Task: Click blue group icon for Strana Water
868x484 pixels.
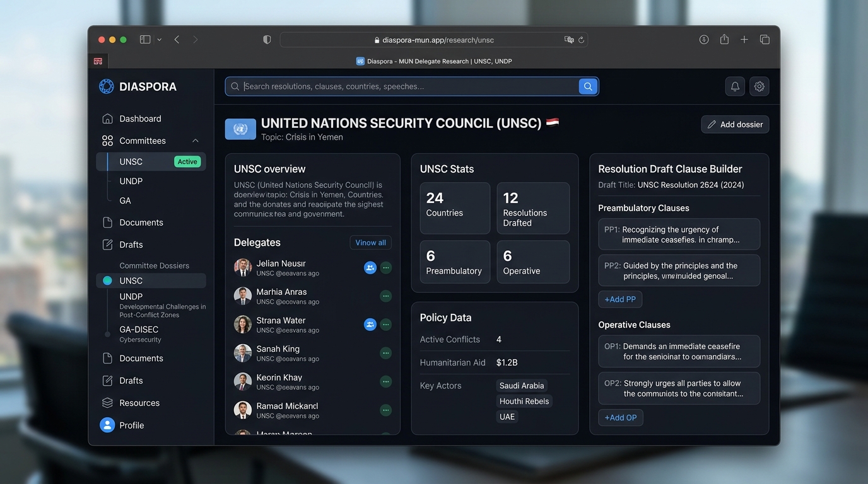Action: point(370,325)
